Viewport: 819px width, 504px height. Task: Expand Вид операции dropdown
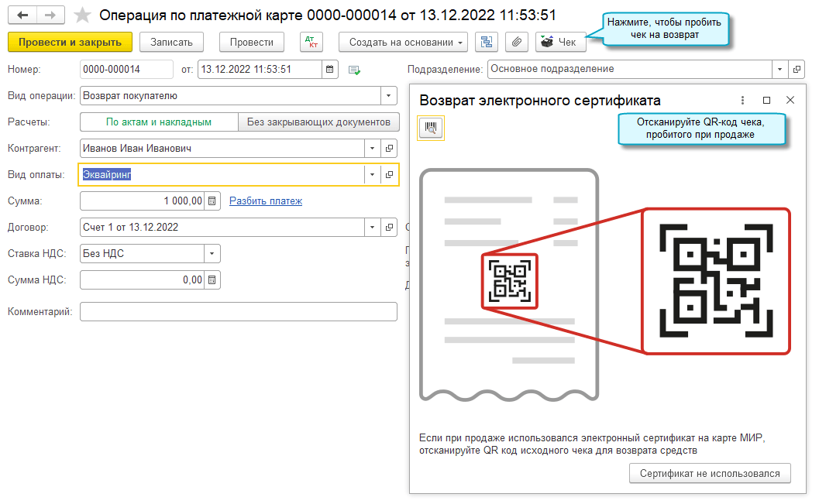point(389,96)
